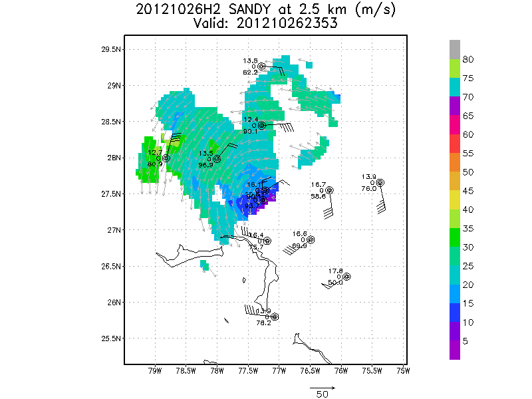Select the '16.7' dropsonde value text

(319, 185)
